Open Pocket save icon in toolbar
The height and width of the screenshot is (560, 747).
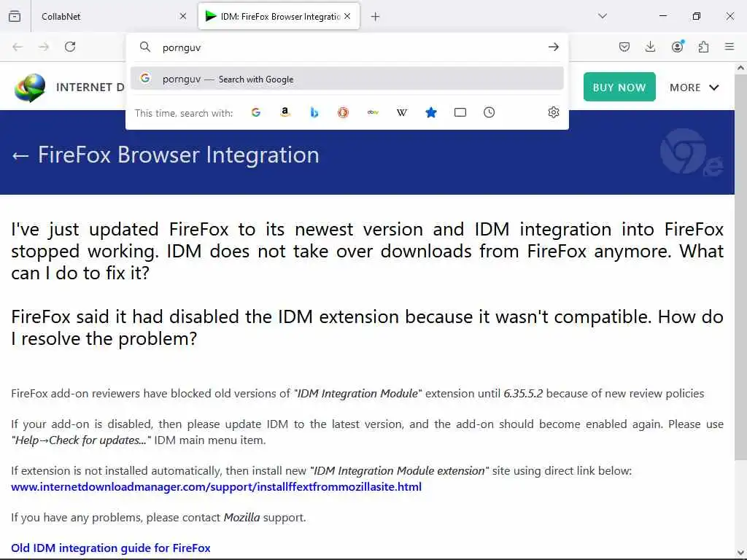[624, 47]
